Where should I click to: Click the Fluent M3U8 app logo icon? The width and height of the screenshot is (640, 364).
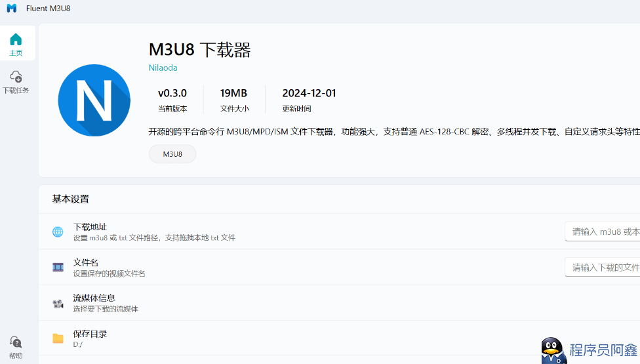tap(12, 8)
